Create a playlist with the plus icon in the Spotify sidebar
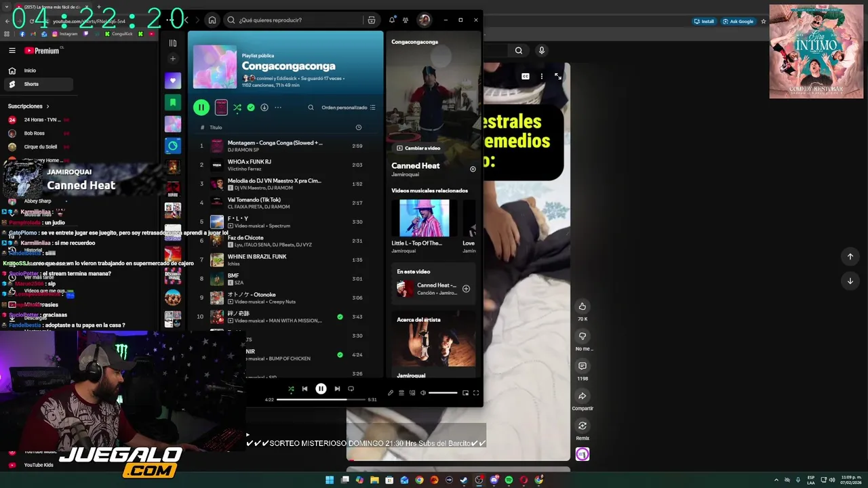Image resolution: width=868 pixels, height=488 pixels. coord(172,59)
